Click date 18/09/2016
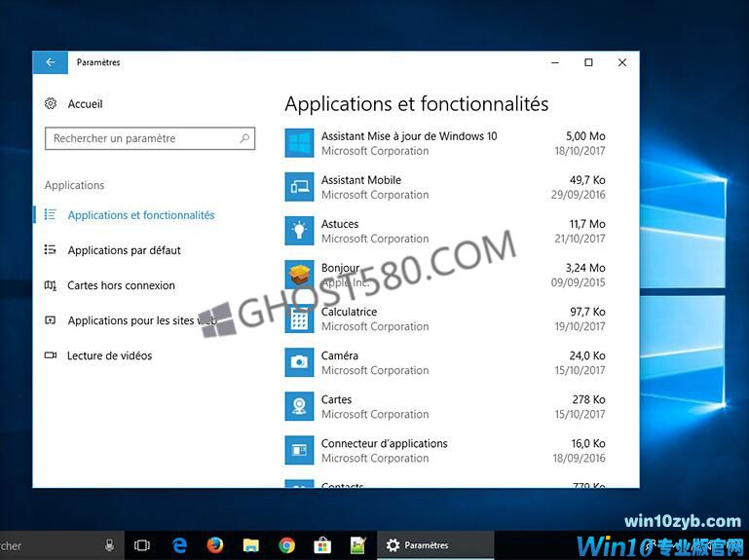This screenshot has width=749, height=560. pyautogui.click(x=579, y=458)
